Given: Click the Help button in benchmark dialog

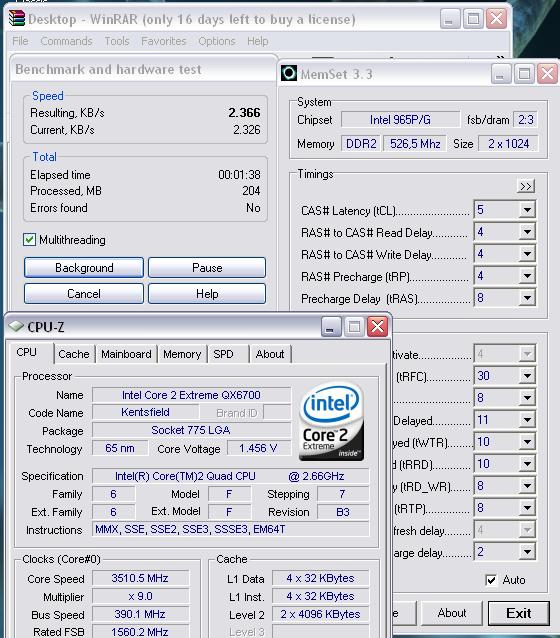Looking at the screenshot, I should click(x=207, y=294).
